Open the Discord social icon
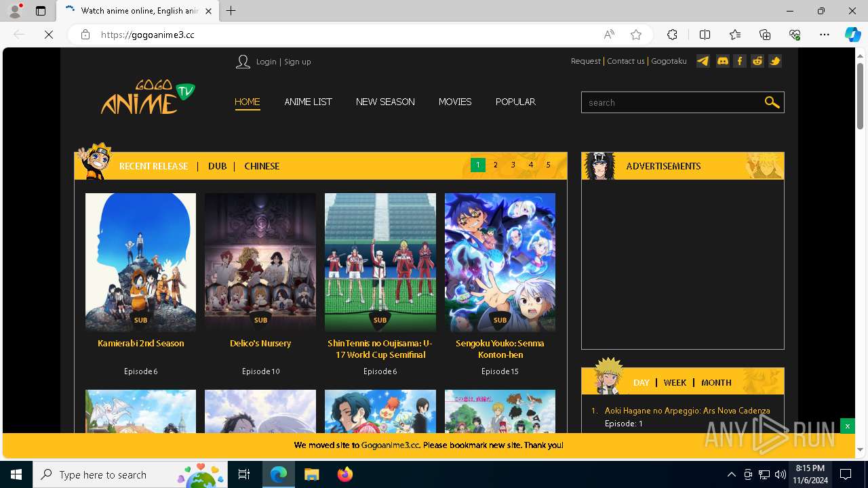The height and width of the screenshot is (488, 868). click(x=722, y=61)
